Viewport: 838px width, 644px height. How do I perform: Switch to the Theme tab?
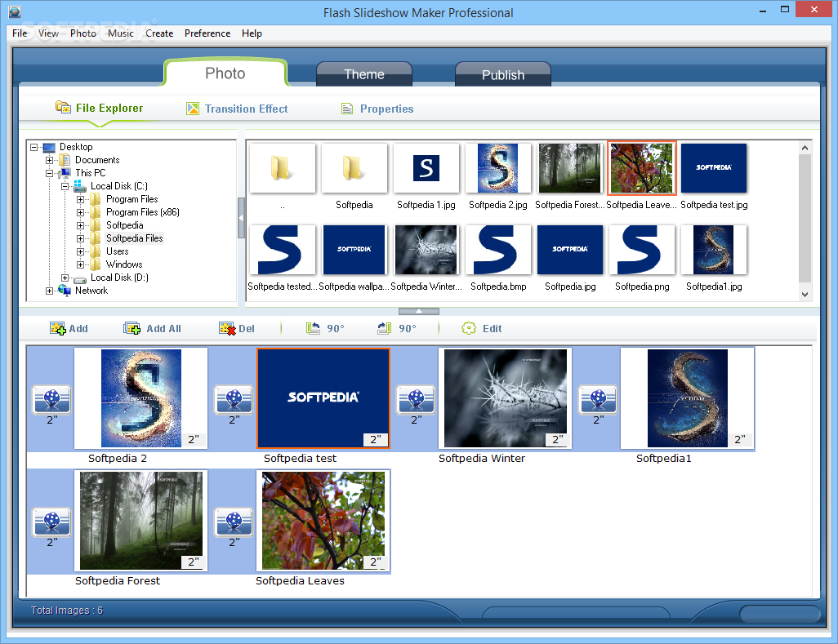pos(364,74)
